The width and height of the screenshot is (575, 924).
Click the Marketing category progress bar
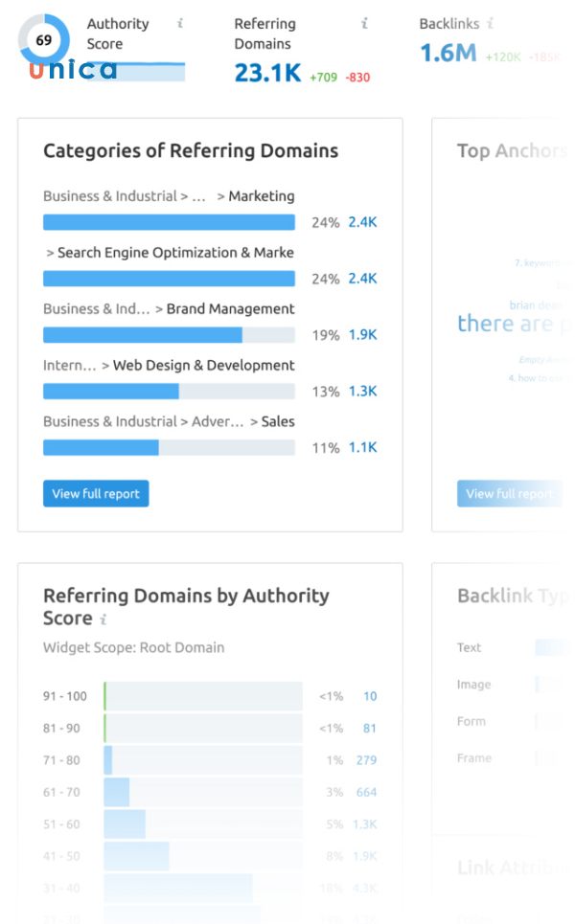tap(169, 222)
